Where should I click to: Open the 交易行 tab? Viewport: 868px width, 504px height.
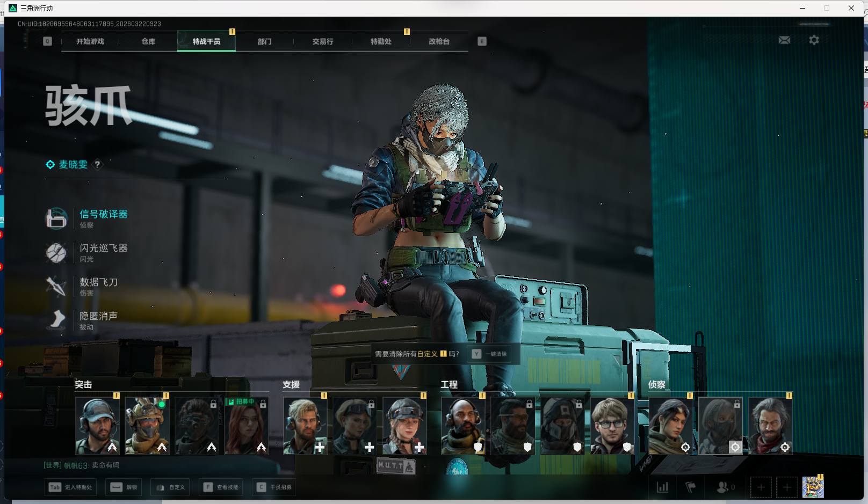(x=323, y=41)
